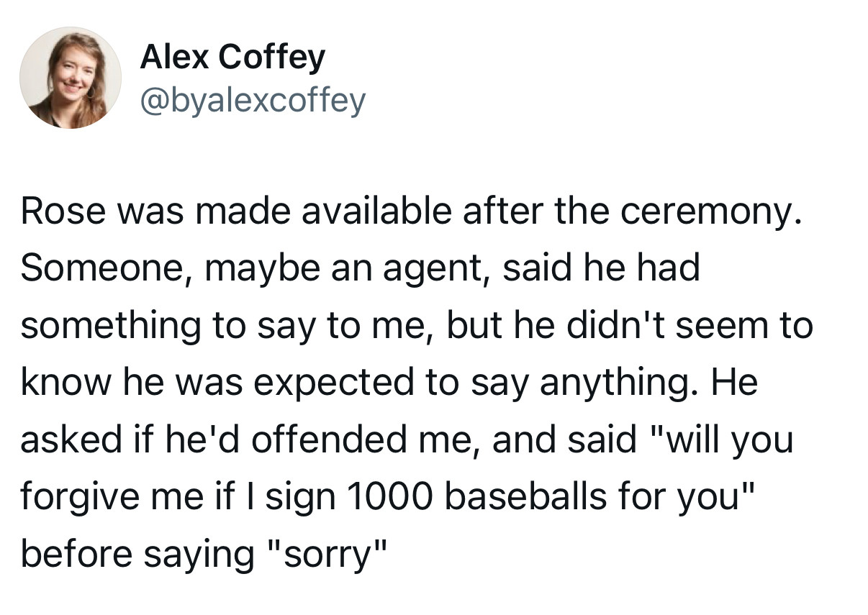Viewport: 868px width, 615px height.
Task: Click the word "something" starting line three
Action: [111, 326]
